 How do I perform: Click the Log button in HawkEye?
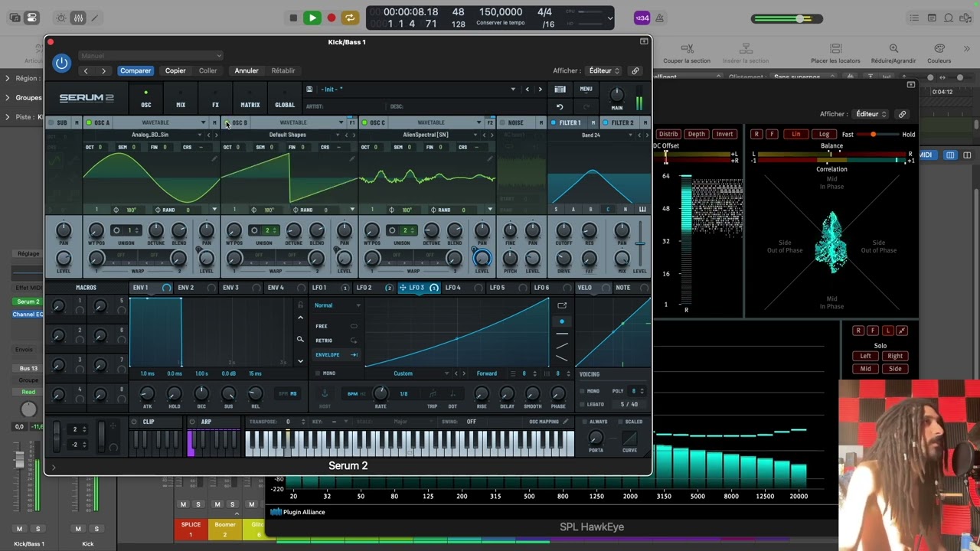pos(825,134)
